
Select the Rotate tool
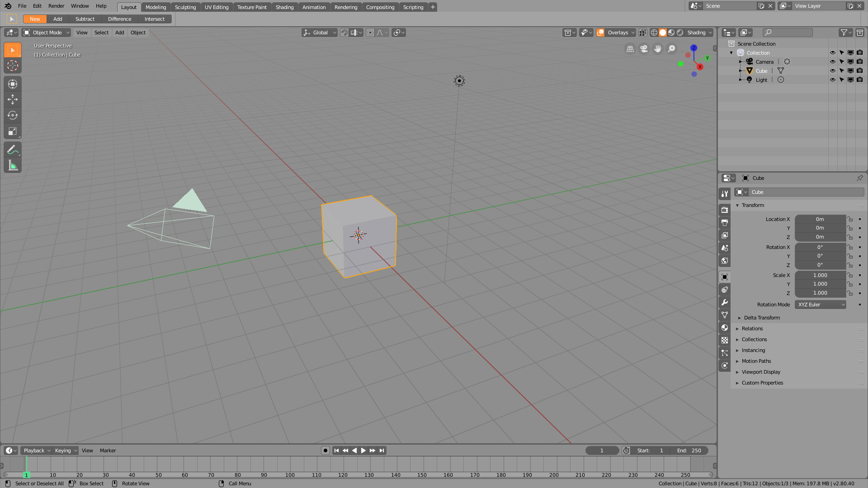click(x=12, y=115)
